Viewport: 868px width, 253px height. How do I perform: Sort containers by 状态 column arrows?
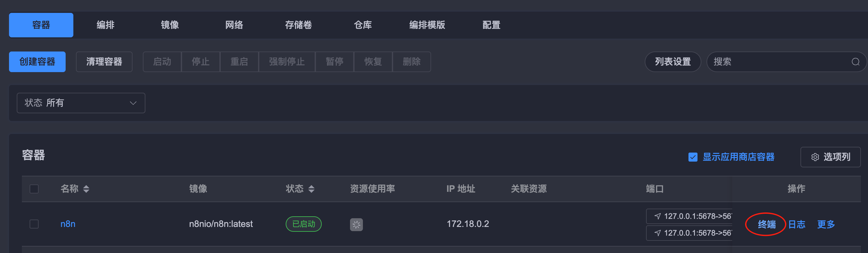coord(311,189)
